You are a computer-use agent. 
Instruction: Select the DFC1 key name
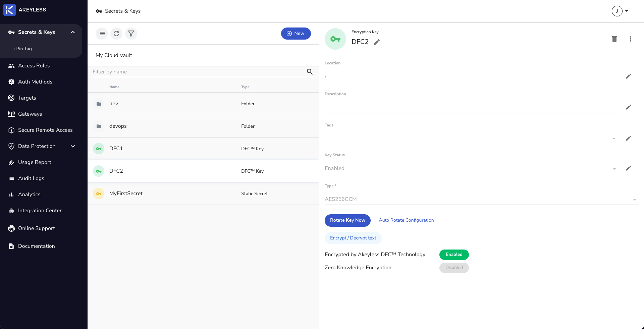coord(116,149)
